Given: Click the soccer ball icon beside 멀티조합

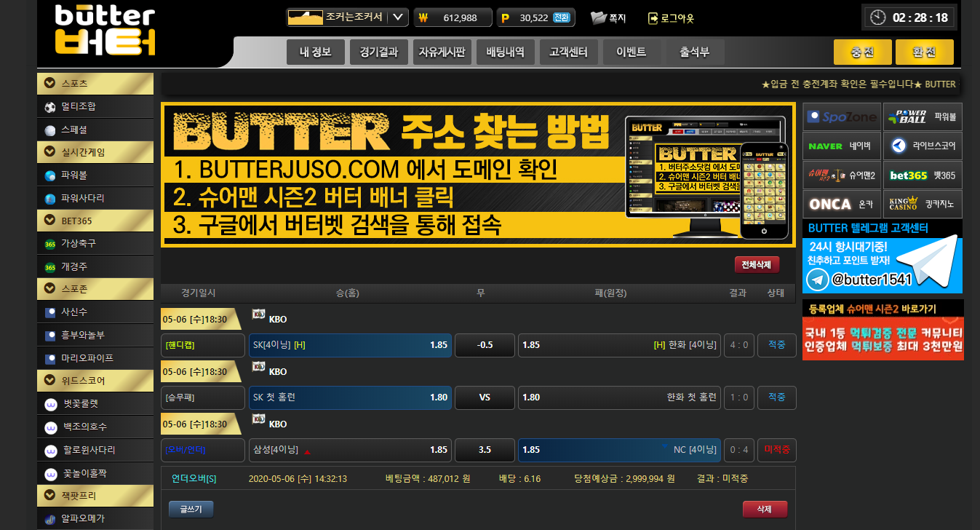Looking at the screenshot, I should point(49,107).
